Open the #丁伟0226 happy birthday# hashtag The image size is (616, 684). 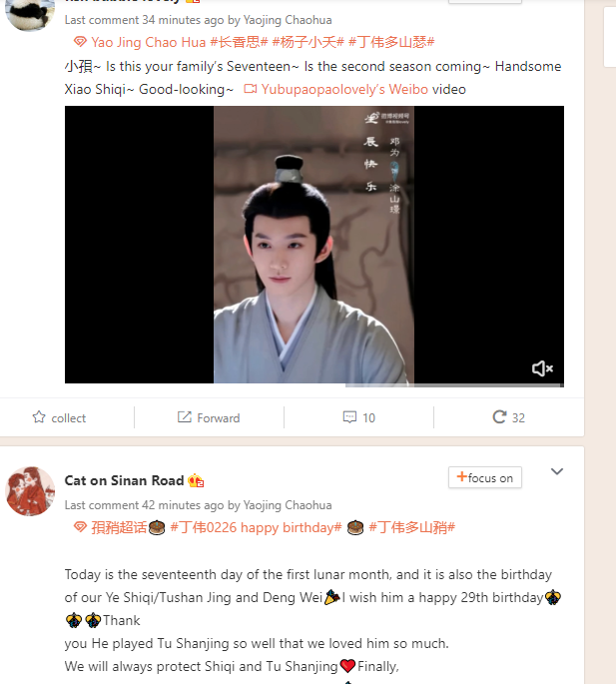click(256, 527)
